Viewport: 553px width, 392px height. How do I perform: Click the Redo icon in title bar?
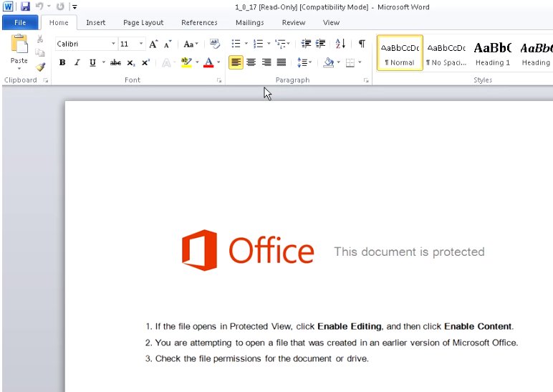point(60,6)
